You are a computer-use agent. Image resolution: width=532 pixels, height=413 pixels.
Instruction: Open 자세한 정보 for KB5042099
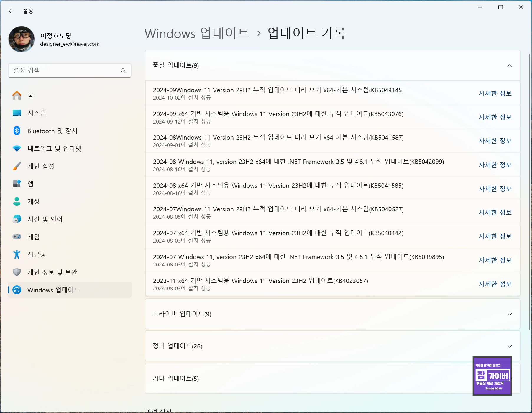[x=495, y=165]
